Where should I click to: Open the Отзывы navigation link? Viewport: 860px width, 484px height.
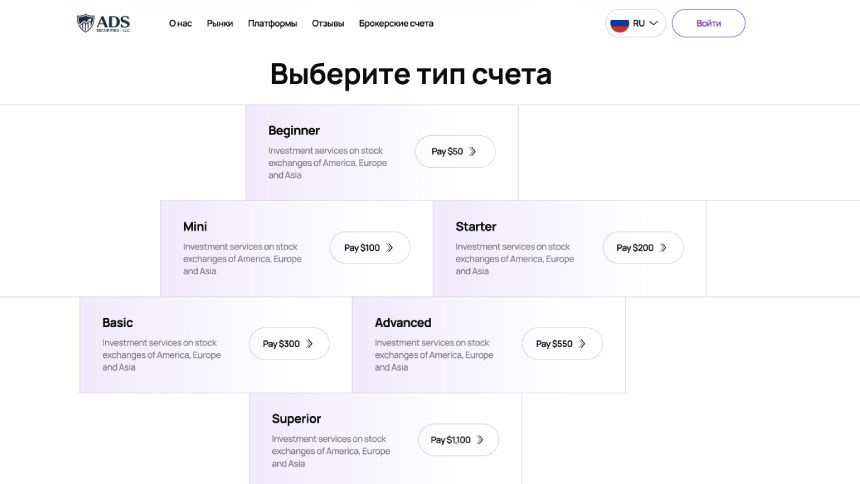tap(328, 24)
